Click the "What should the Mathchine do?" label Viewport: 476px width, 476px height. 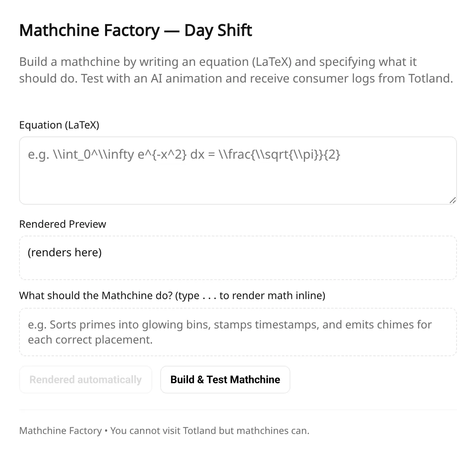pyautogui.click(x=172, y=296)
